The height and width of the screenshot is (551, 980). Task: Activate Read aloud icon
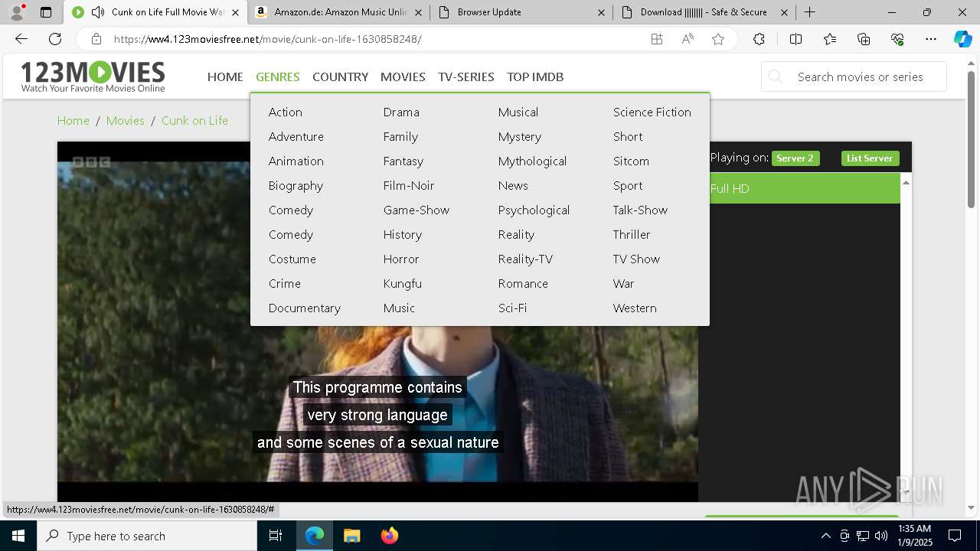coord(688,39)
